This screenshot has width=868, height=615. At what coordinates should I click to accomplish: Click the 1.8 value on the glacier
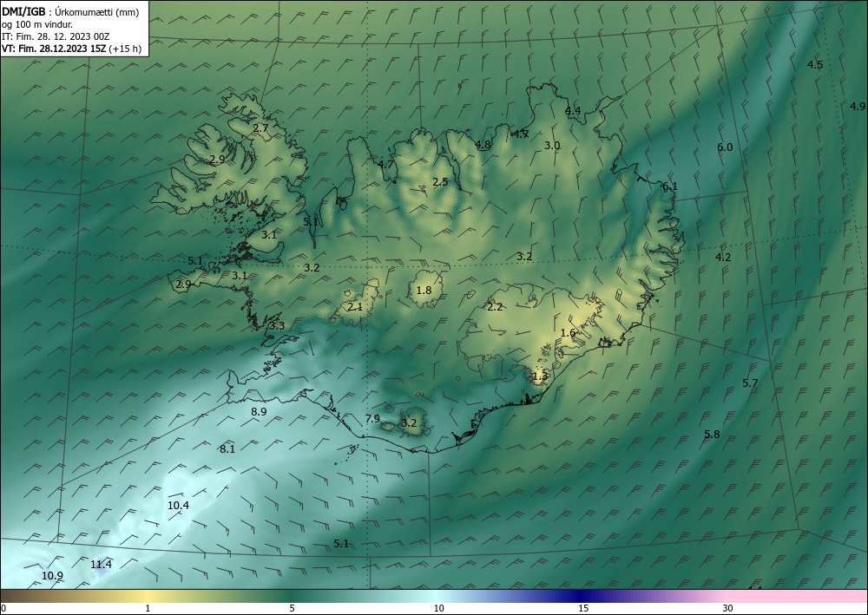(424, 290)
